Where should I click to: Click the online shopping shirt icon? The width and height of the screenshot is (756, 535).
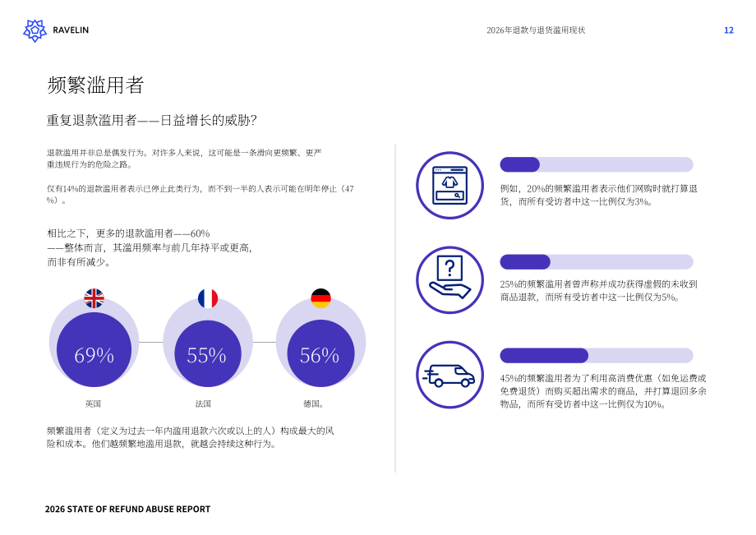[449, 185]
